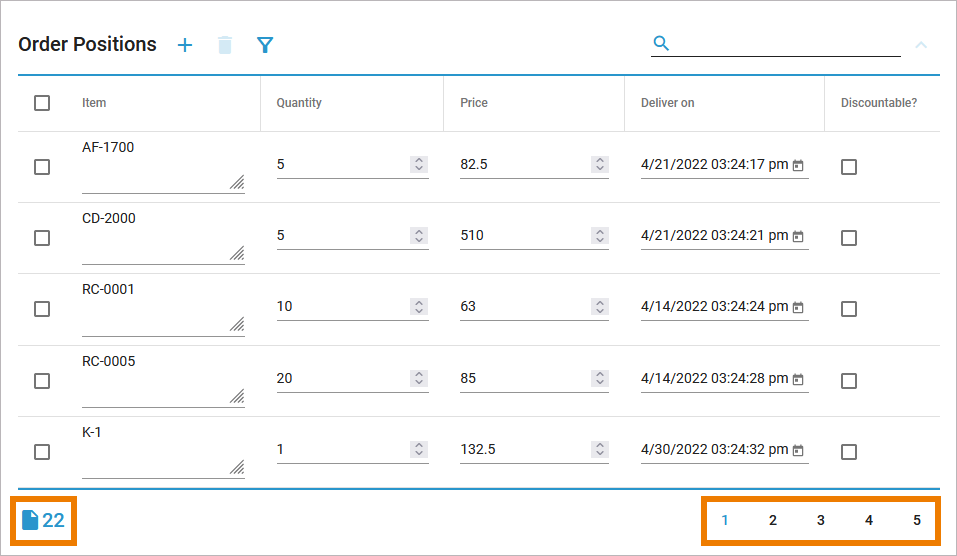Click the search magnifier icon
957x556 pixels.
click(x=661, y=43)
